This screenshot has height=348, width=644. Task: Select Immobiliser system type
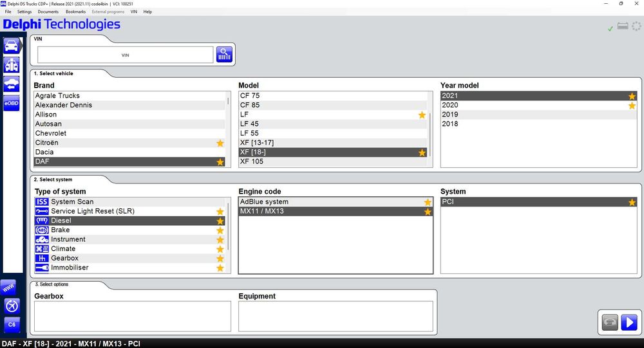[x=130, y=268]
